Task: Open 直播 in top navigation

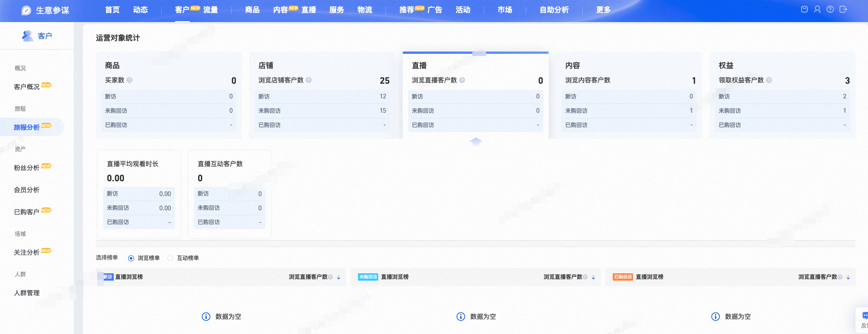Action: [309, 10]
